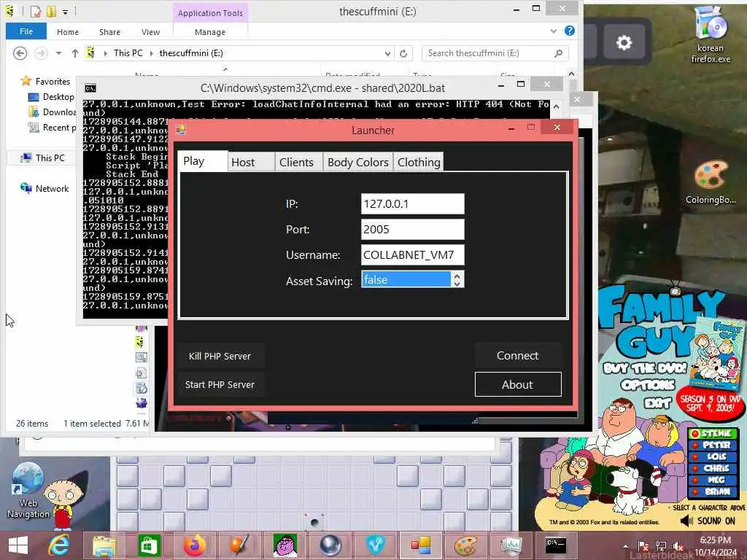Viewport: 747px width, 560px height.
Task: Click the Up one level arrow
Action: tap(75, 53)
